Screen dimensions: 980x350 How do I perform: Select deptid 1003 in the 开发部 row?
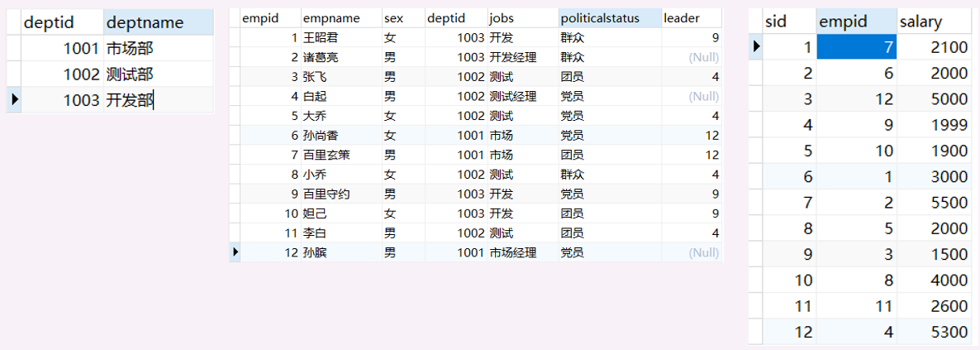62,100
